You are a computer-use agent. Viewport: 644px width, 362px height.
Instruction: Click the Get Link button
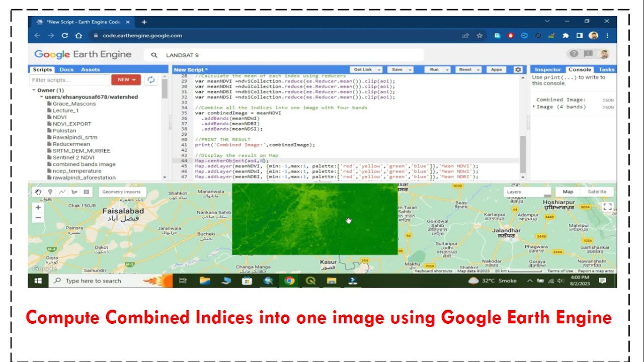point(363,70)
